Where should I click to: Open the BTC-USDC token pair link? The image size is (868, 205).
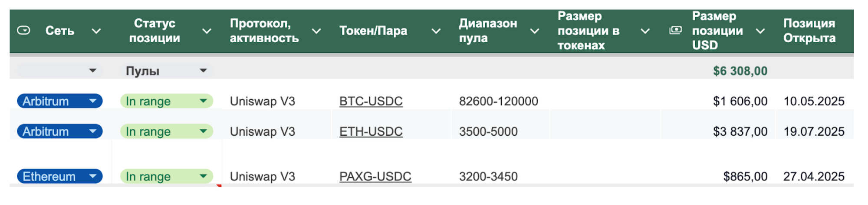click(x=371, y=101)
